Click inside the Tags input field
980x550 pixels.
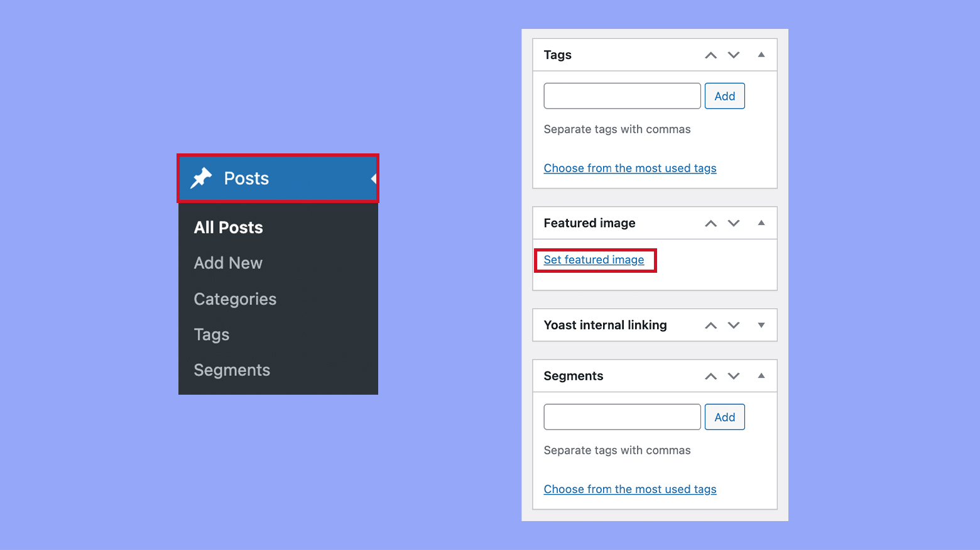click(621, 96)
